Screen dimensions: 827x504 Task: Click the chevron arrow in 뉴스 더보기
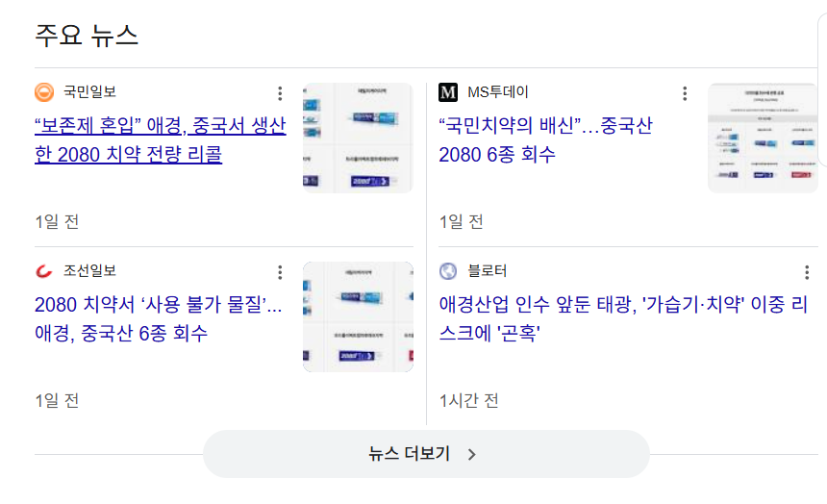pos(471,455)
